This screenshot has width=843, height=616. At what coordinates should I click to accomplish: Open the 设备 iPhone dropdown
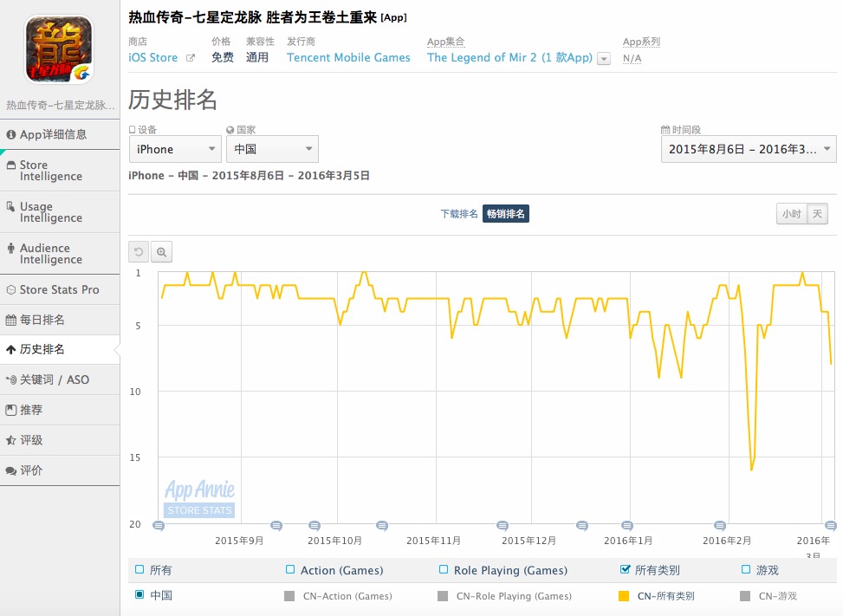[x=175, y=149]
